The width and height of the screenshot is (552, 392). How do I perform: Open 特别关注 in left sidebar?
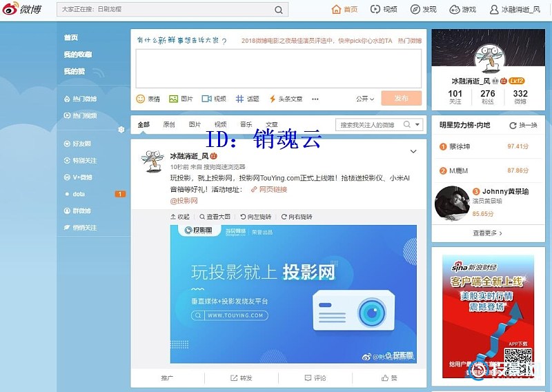(x=80, y=161)
